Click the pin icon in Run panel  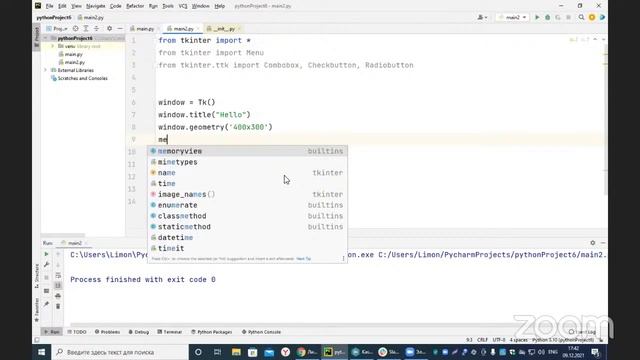click(47, 304)
